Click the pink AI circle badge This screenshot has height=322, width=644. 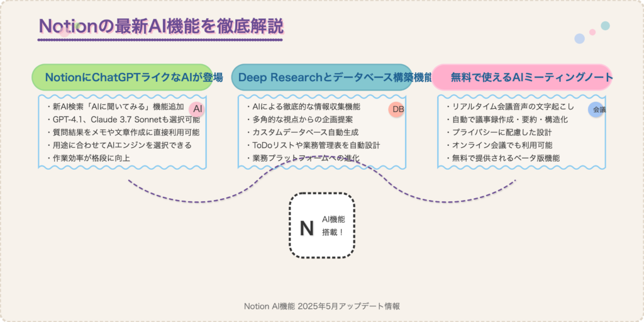197,109
